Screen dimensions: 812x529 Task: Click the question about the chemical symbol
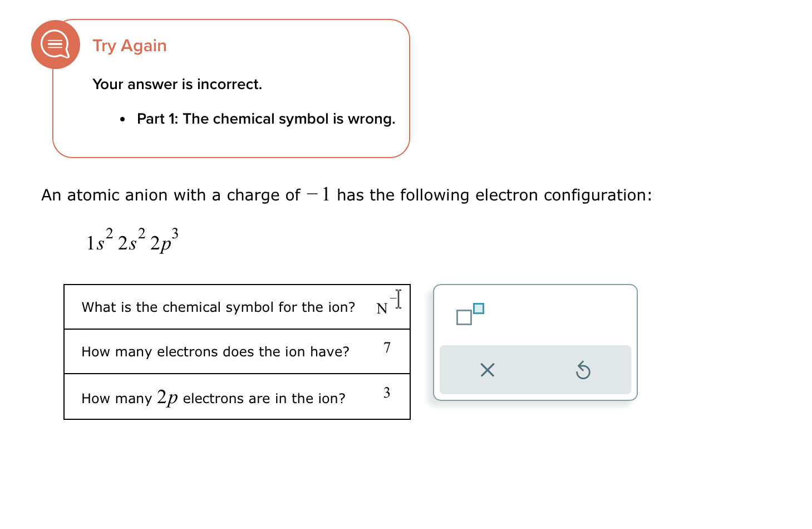[218, 307]
